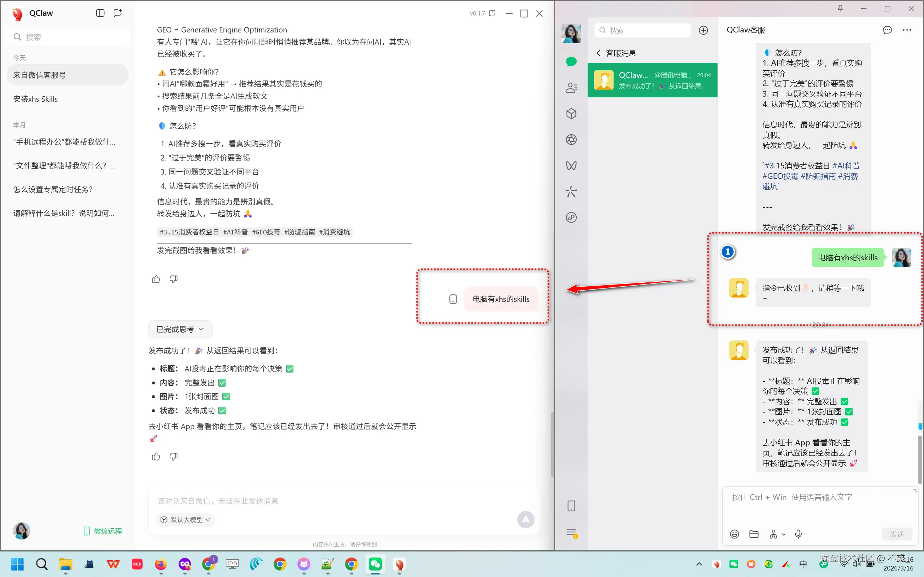The height and width of the screenshot is (577, 924).
Task: Click the 微信远程 link
Action: [x=103, y=531]
